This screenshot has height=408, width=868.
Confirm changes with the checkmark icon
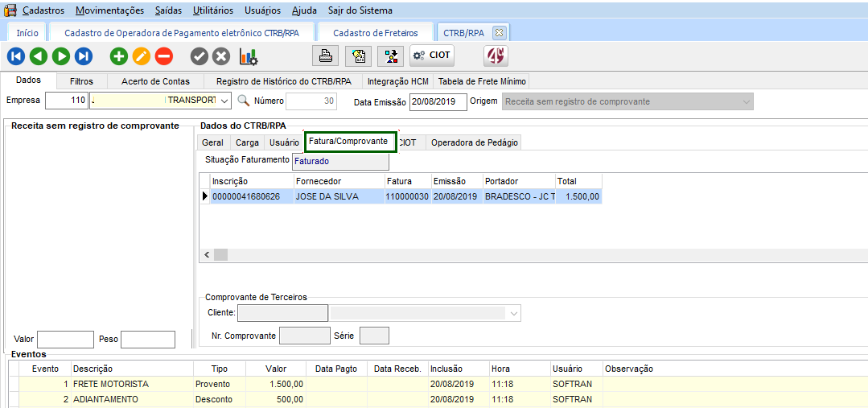point(199,56)
